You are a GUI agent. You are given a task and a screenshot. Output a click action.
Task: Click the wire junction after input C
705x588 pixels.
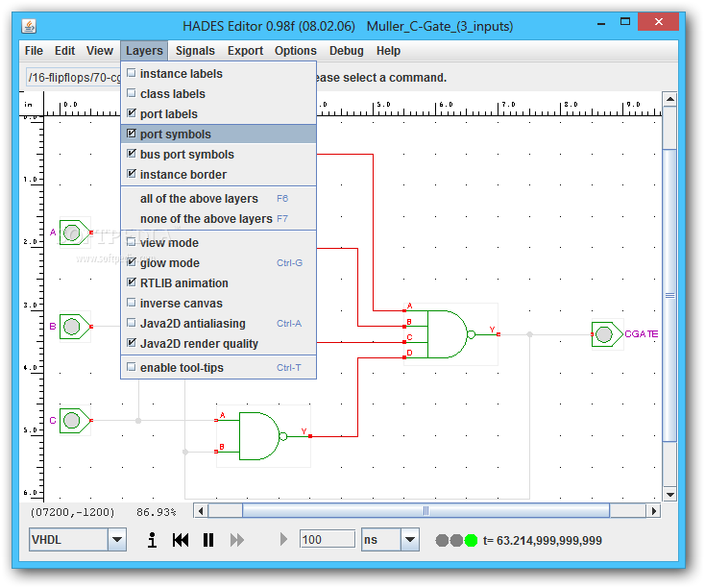pyautogui.click(x=138, y=421)
